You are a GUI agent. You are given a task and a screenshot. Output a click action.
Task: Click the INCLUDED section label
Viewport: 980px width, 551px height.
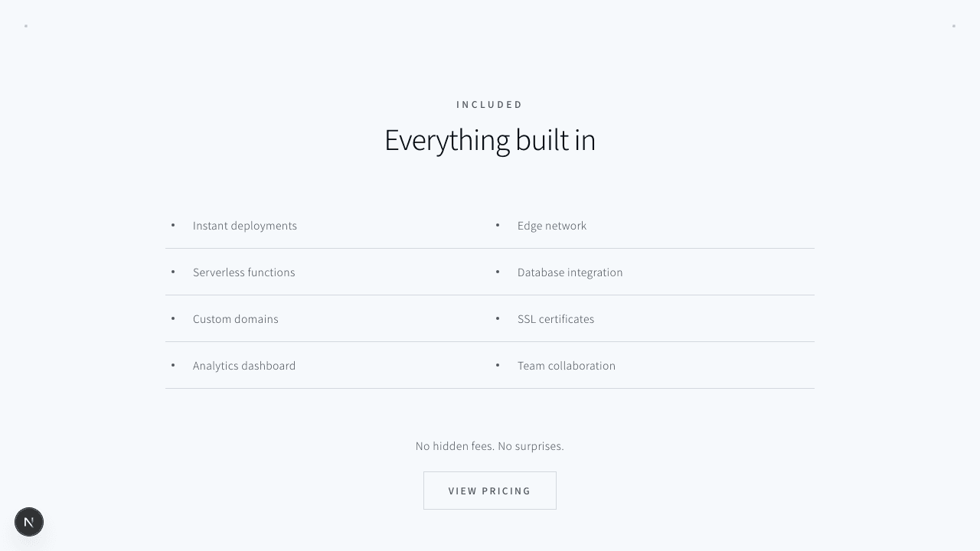point(490,104)
